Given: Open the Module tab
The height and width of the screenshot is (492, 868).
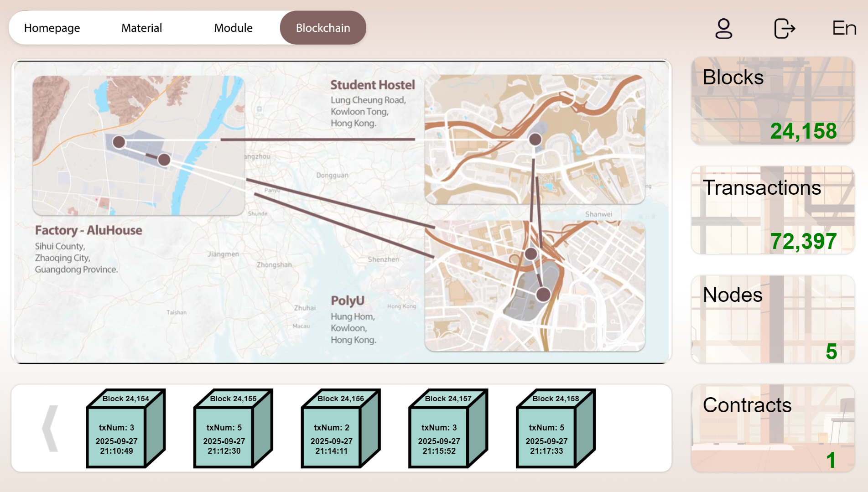Looking at the screenshot, I should pyautogui.click(x=233, y=28).
